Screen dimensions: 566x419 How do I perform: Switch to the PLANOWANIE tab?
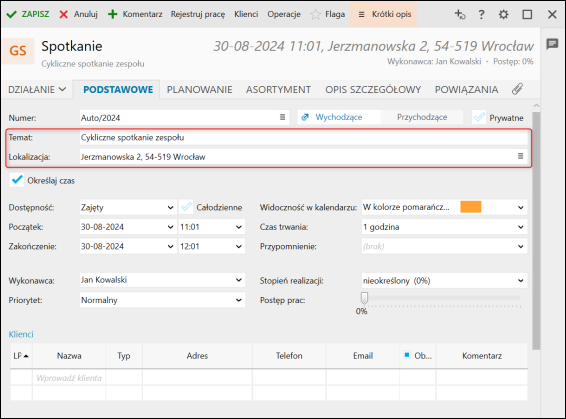pos(200,90)
